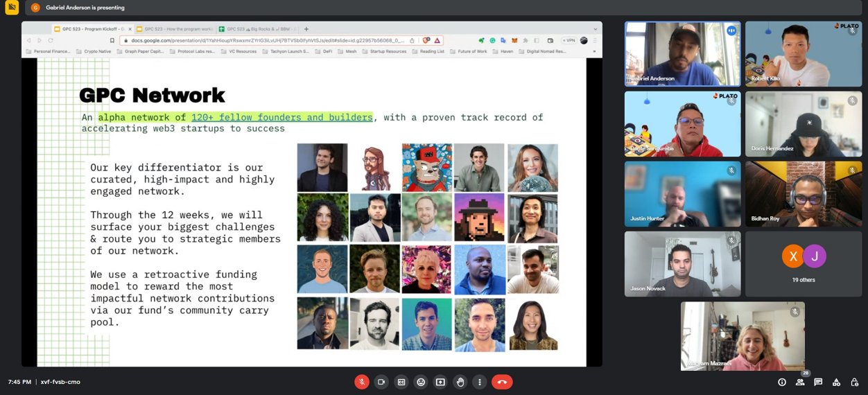Open the emoji reactions panel
The image size is (868, 395).
pyautogui.click(x=420, y=382)
